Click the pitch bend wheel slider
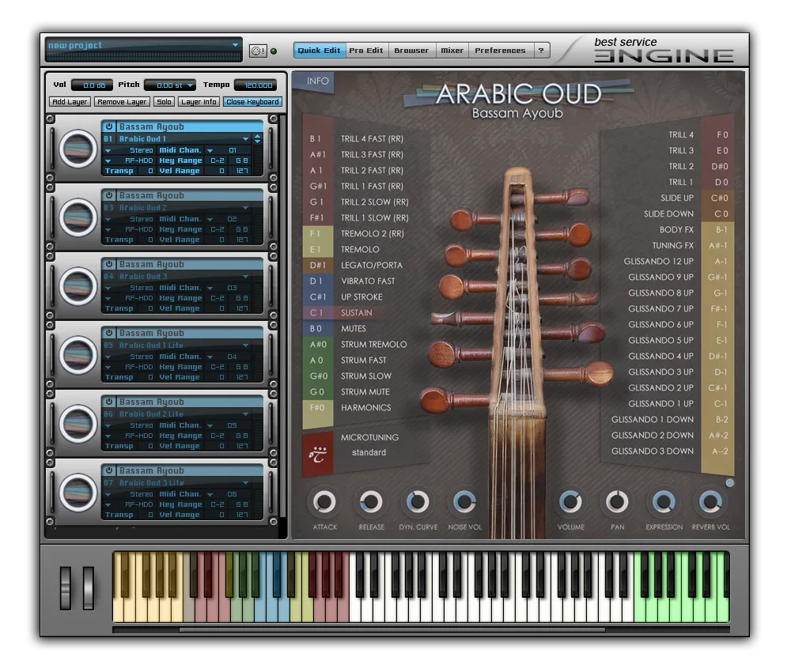 [x=66, y=588]
